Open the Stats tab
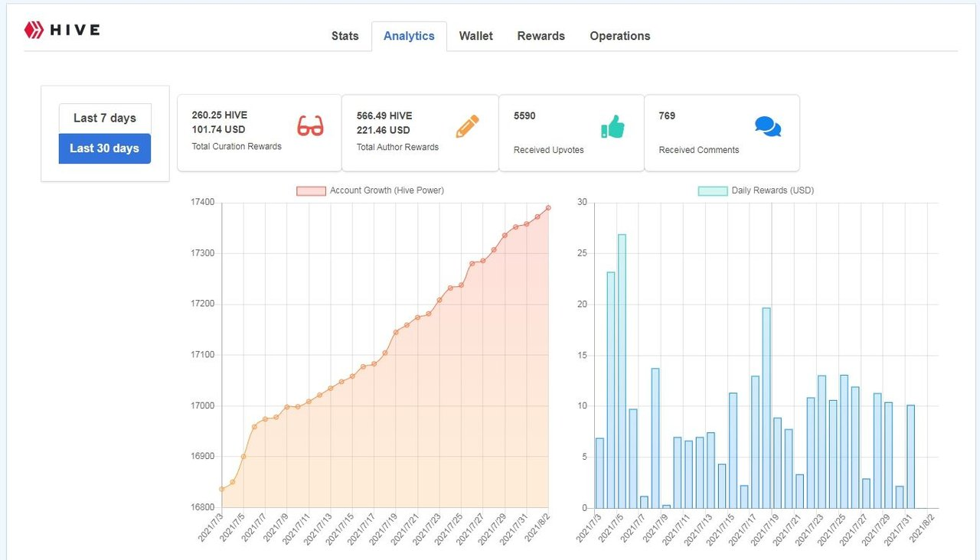980x560 pixels. click(x=345, y=36)
